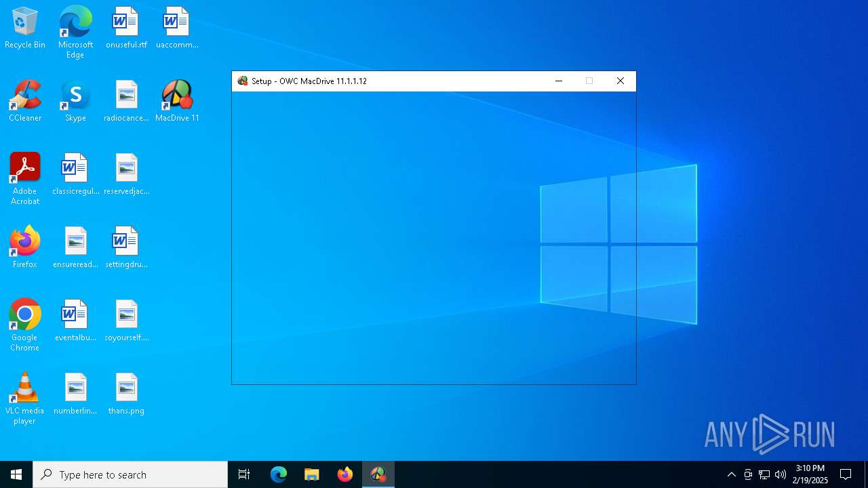The image size is (868, 488).
Task: Open the Skype desktop shortcut
Action: click(x=75, y=102)
